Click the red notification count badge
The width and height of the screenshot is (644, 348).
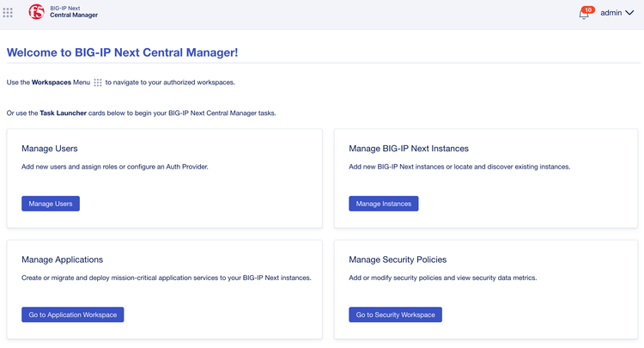click(587, 9)
